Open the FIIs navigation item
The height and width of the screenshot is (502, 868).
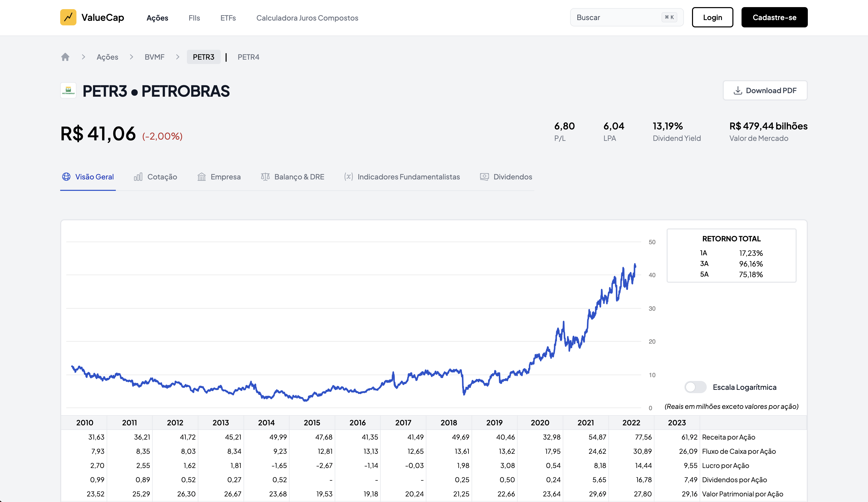coord(194,18)
